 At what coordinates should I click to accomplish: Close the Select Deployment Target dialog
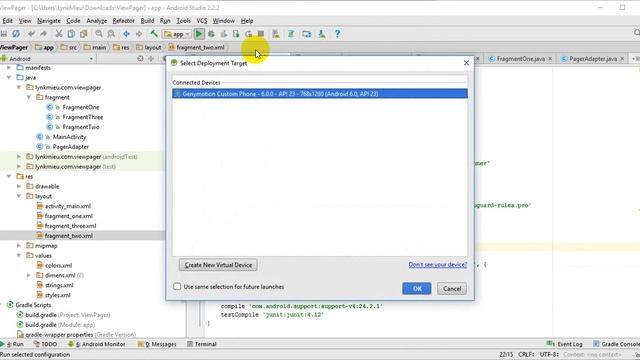(467, 63)
